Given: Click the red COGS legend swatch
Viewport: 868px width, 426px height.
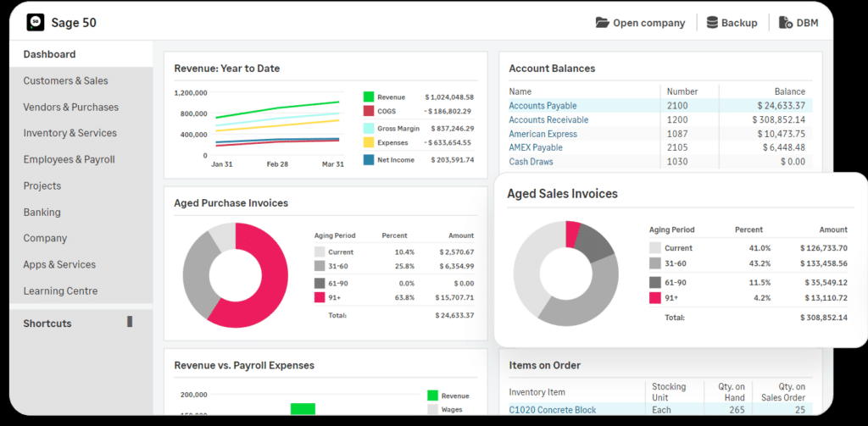Looking at the screenshot, I should pyautogui.click(x=369, y=111).
